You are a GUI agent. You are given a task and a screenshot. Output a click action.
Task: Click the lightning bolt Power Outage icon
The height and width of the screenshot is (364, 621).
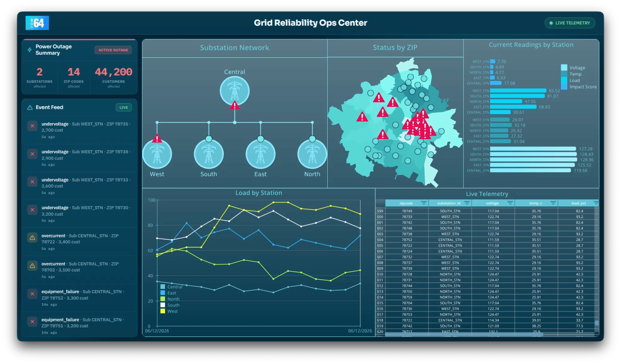(x=30, y=50)
